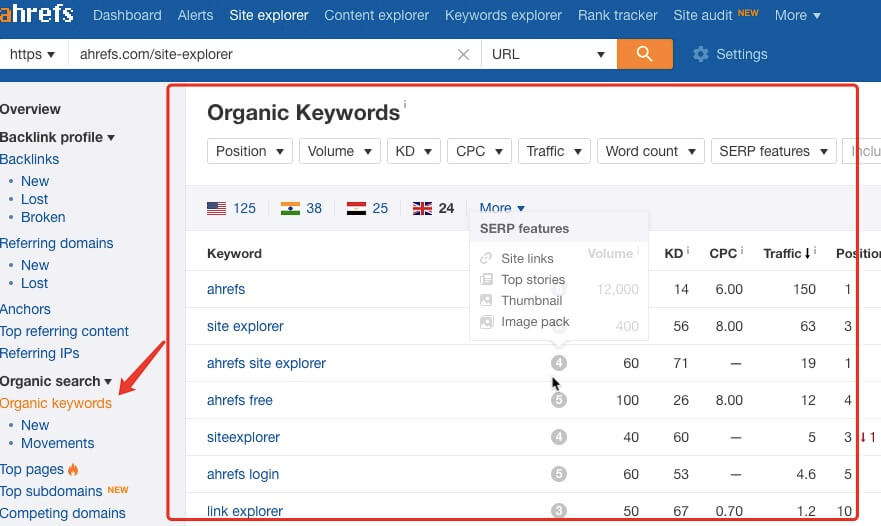Open Backlinks in the sidebar
Image resolution: width=881 pixels, height=526 pixels.
29,159
